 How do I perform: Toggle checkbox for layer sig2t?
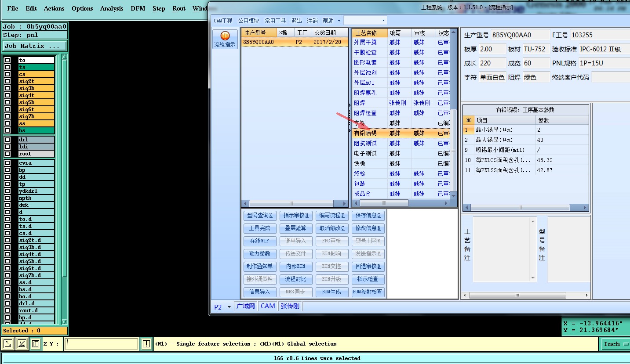tap(7, 81)
